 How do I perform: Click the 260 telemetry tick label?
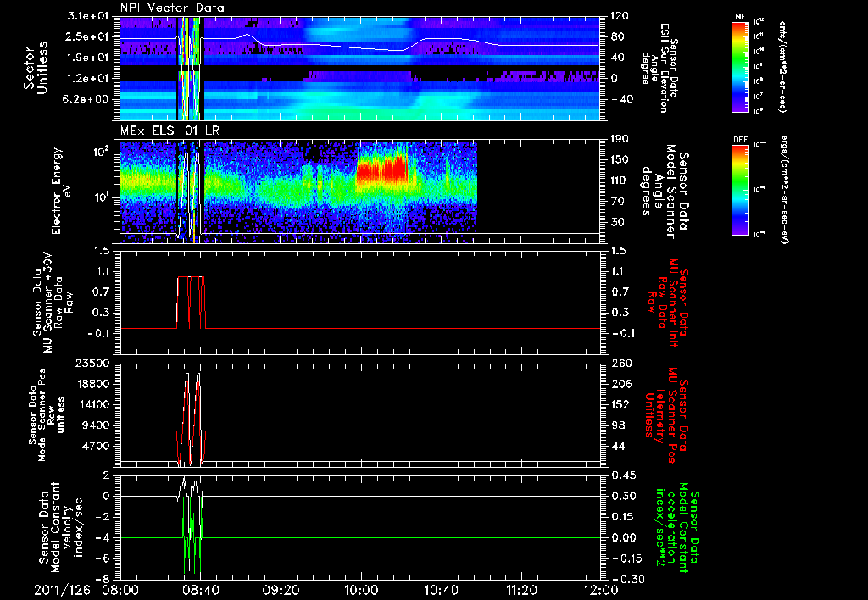620,363
